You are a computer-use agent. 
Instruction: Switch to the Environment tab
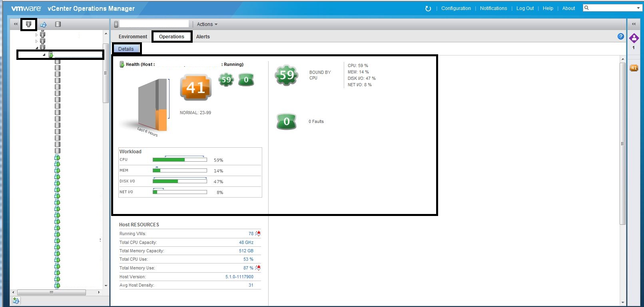[133, 37]
